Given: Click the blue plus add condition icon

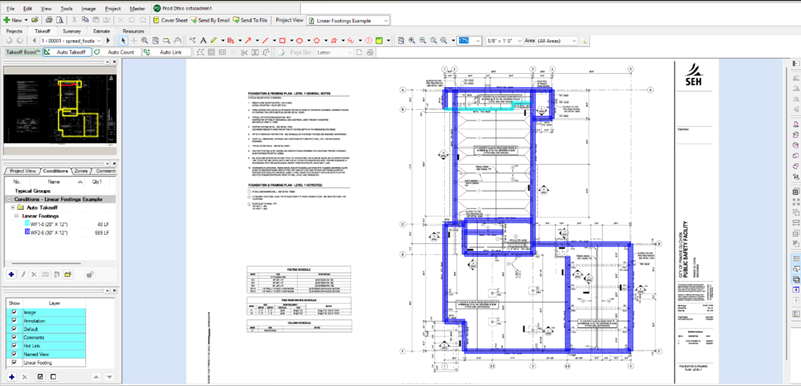Looking at the screenshot, I should 11,275.
